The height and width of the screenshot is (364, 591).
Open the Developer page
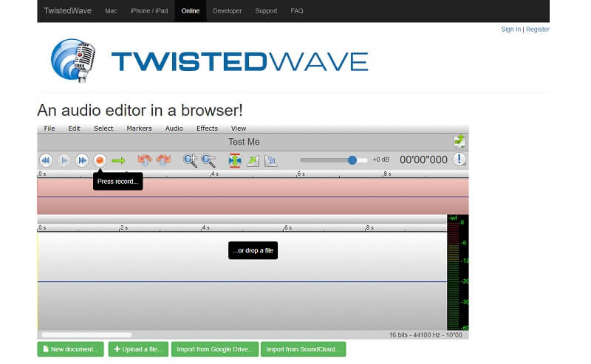228,11
